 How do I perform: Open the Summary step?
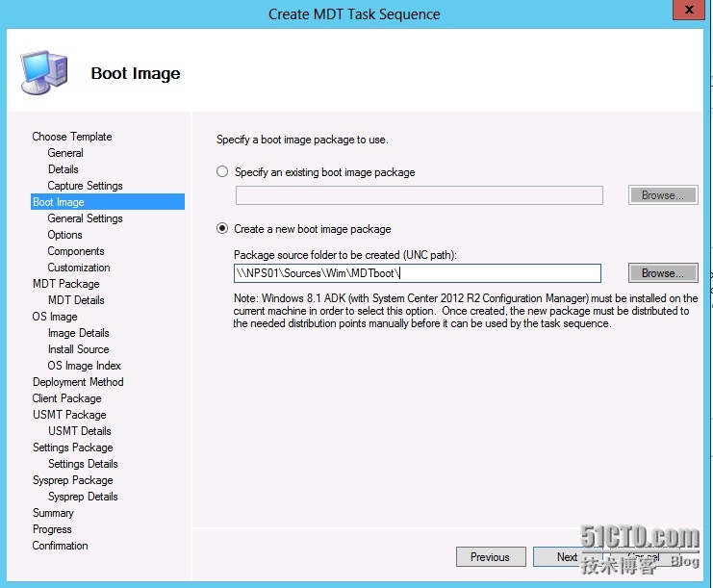53,513
